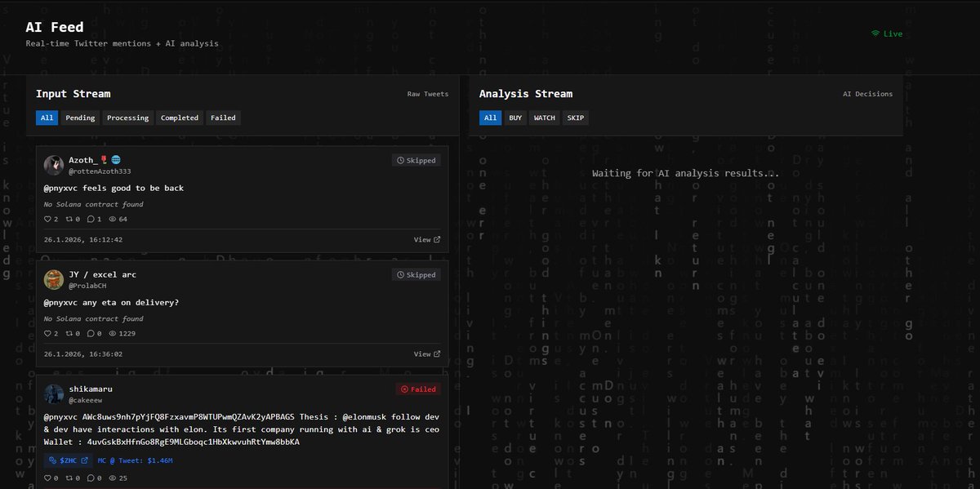The height and width of the screenshot is (489, 980).
Task: Like Azoth_'s tweet using the heart icon
Action: (x=48, y=219)
